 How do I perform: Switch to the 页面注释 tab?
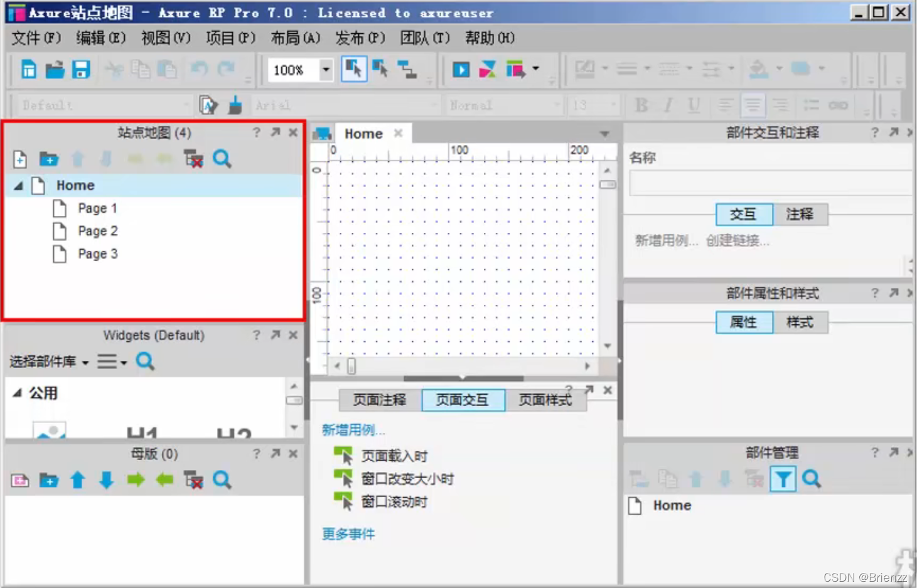(380, 400)
